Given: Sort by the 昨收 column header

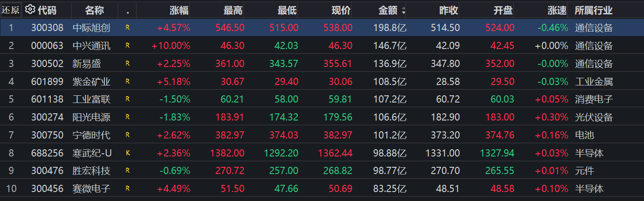Looking at the screenshot, I should pos(449,10).
